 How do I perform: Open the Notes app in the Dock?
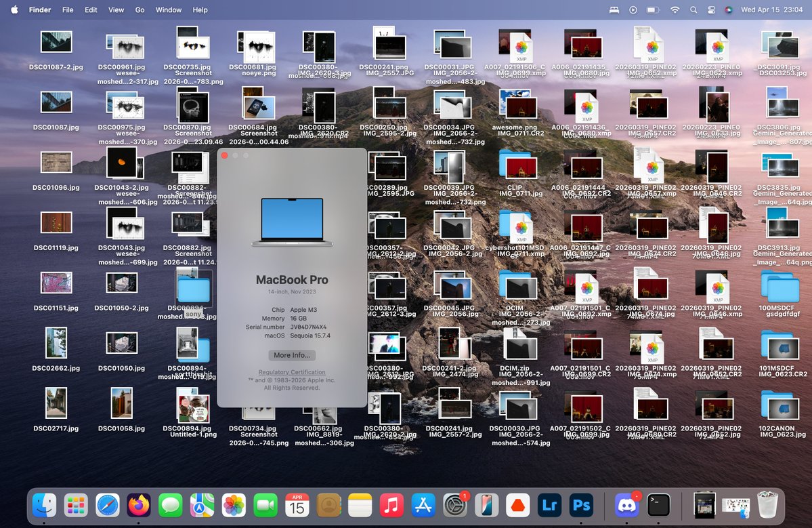360,505
